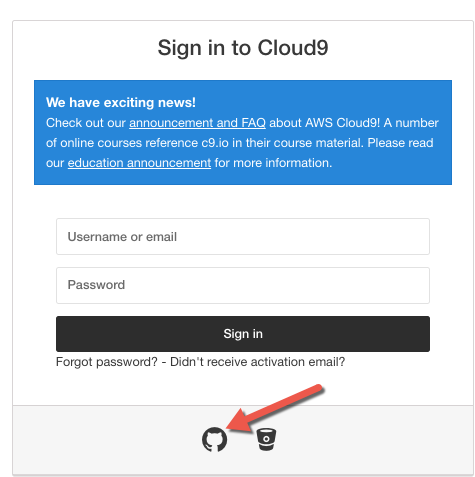Open the Forgot password? link
Viewport: 475px width, 477px height.
(107, 362)
